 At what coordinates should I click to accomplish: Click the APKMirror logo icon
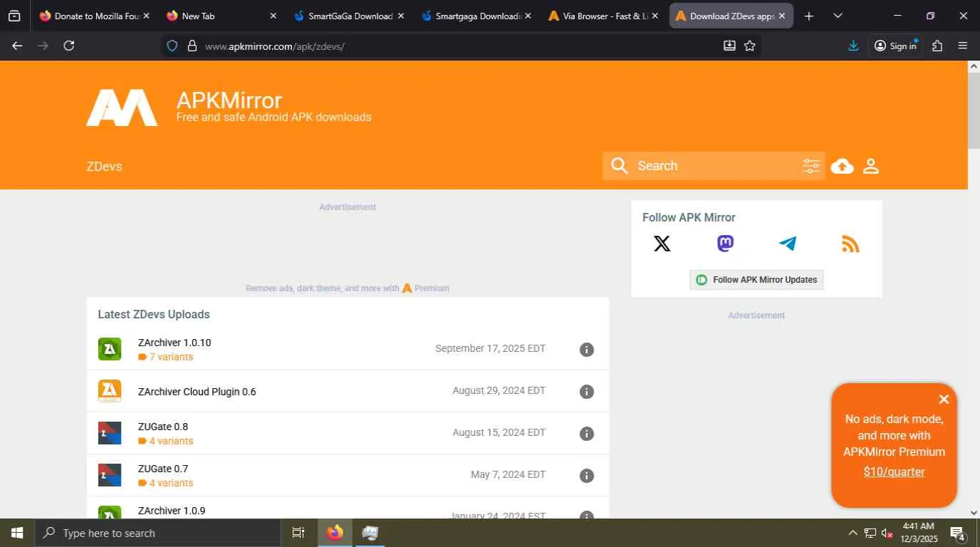point(122,108)
